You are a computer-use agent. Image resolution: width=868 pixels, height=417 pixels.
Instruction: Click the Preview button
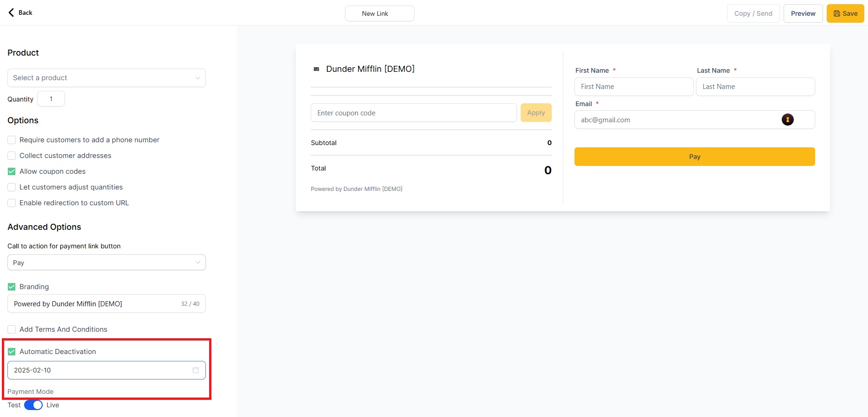point(803,13)
